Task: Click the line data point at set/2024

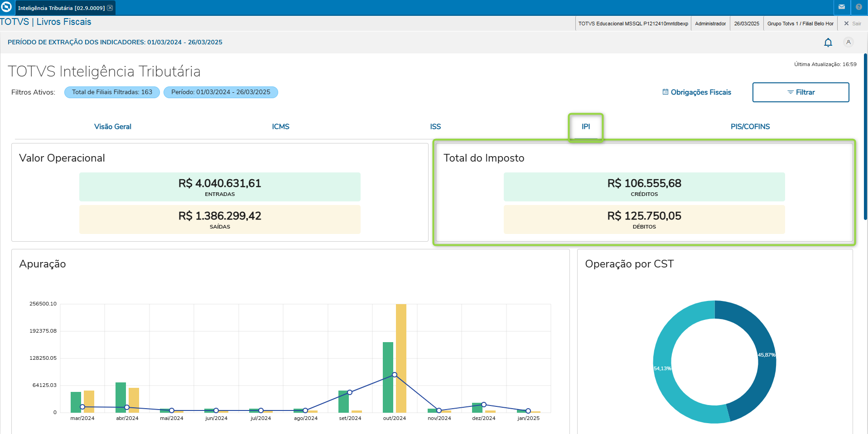Action: (350, 392)
